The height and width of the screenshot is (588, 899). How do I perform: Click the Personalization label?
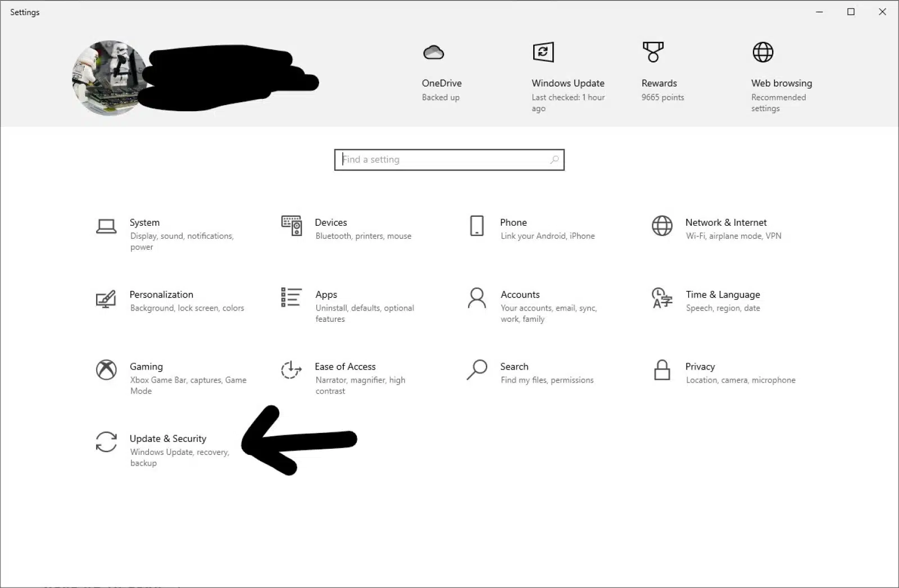tap(161, 295)
